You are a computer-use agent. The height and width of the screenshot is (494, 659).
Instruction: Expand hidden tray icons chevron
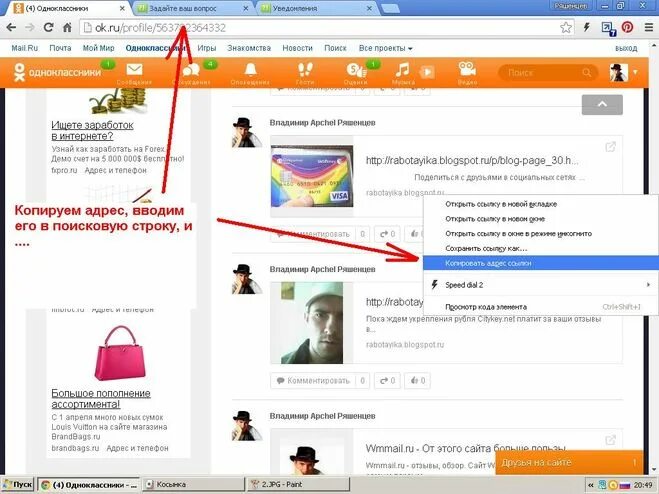tap(590, 485)
